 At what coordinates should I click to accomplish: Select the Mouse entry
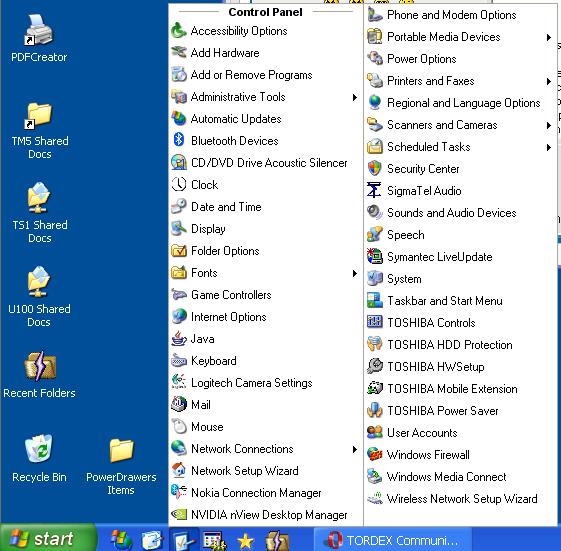click(x=265, y=427)
